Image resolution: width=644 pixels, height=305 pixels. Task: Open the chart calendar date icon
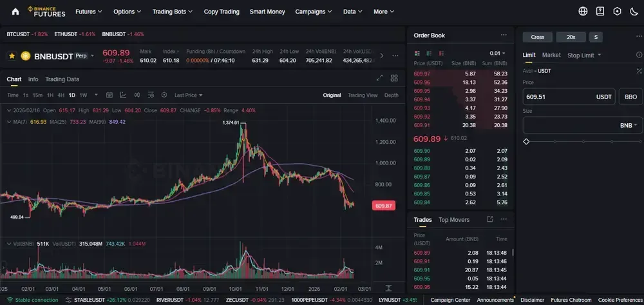109,95
